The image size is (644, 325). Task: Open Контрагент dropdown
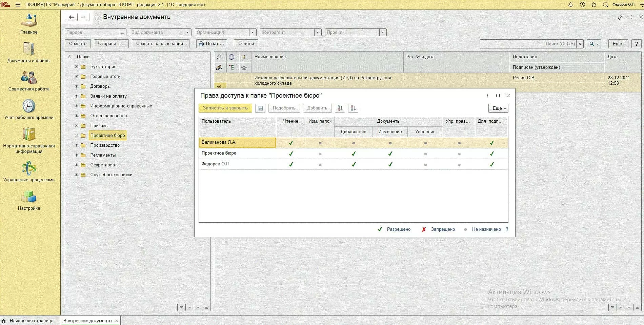pos(318,33)
